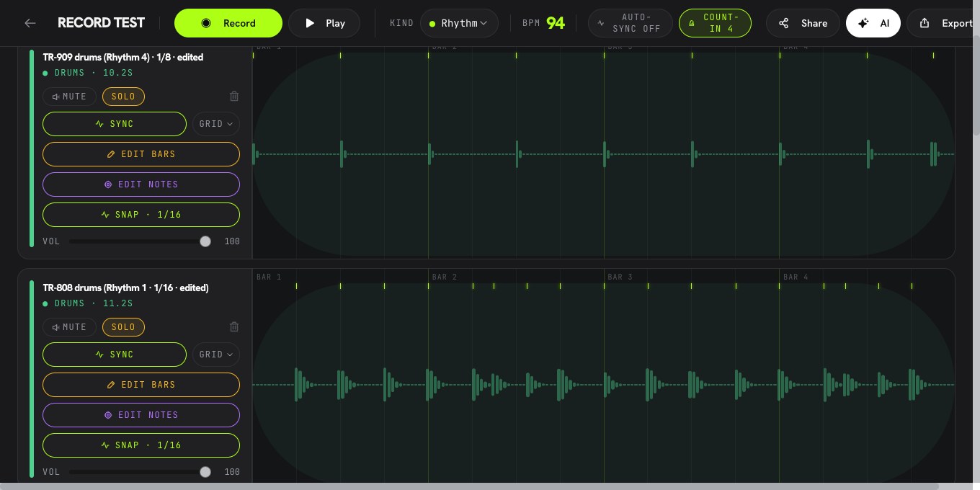
Task: Sync the TR-909 drums track
Action: click(x=115, y=124)
